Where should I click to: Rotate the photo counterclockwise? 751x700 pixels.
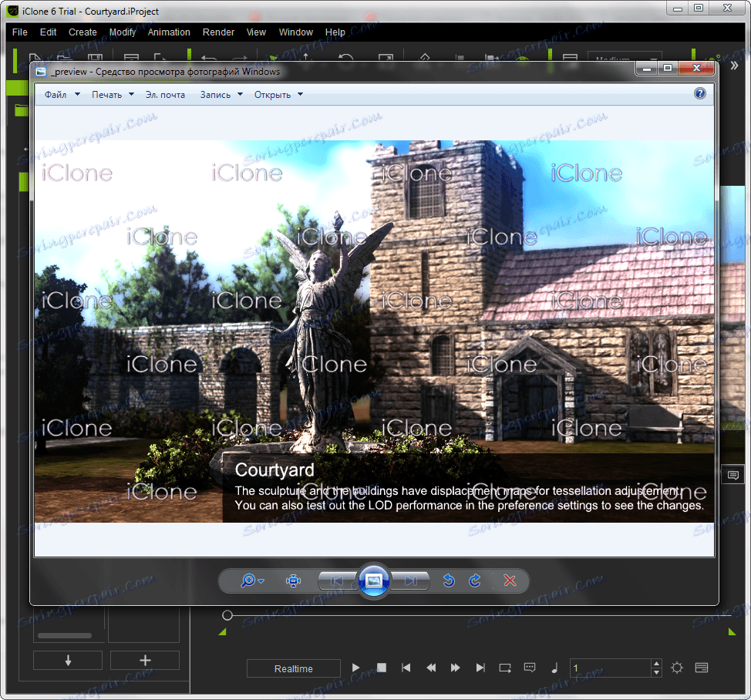[449, 581]
